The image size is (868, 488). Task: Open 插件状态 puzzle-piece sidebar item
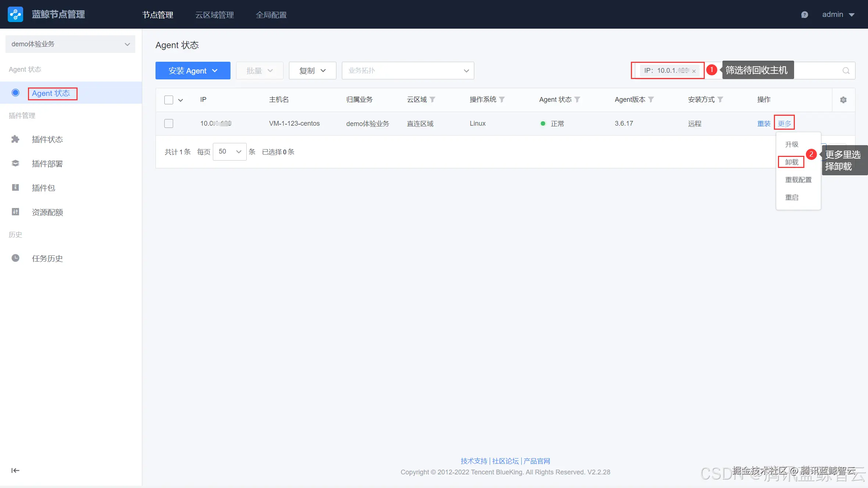[47, 139]
